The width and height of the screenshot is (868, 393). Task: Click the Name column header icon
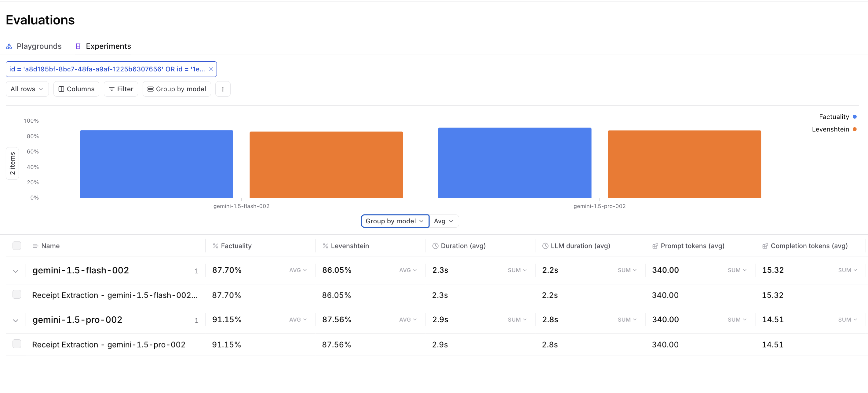coord(35,246)
